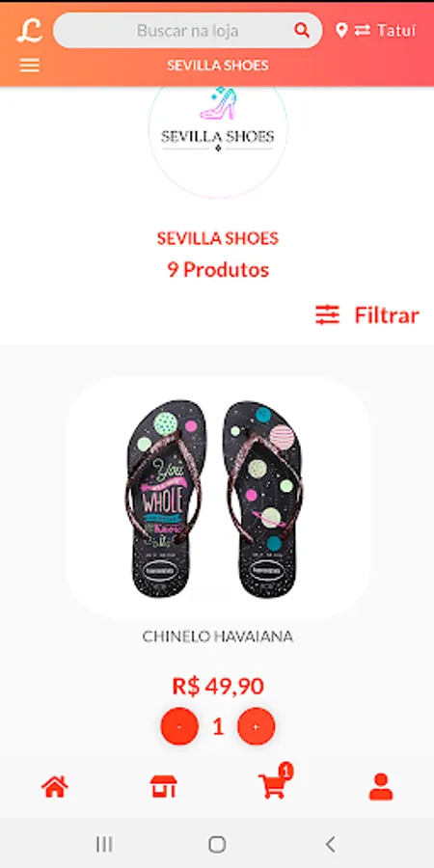Open the hamburger menu
The height and width of the screenshot is (868, 434).
29,66
